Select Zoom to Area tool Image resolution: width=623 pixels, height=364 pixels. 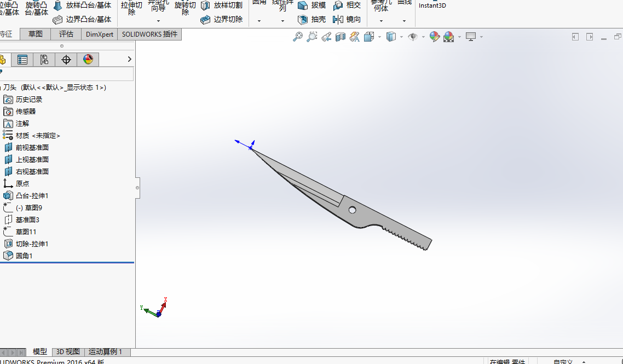[x=312, y=37]
